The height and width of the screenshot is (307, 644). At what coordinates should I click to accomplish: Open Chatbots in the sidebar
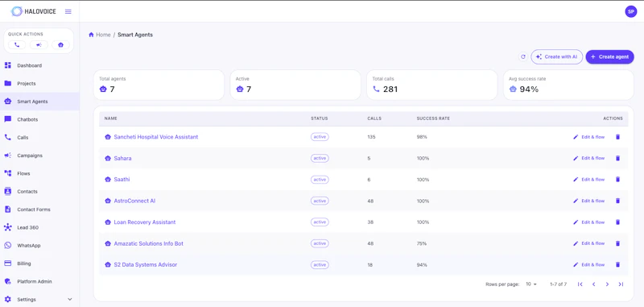39,119
